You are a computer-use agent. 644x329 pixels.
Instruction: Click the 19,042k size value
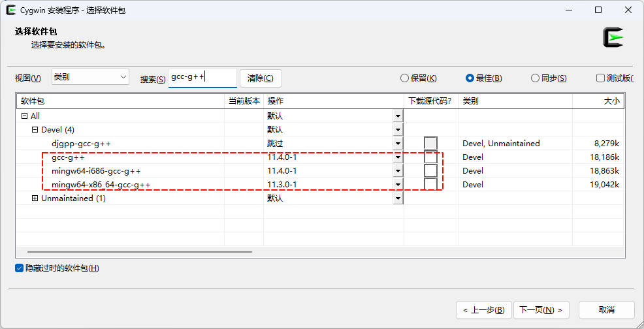(605, 185)
